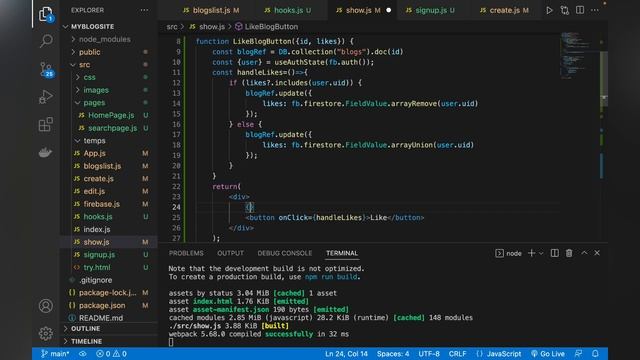640x360 pixels.
Task: Switch to signup.js editor tab
Action: coord(431,10)
